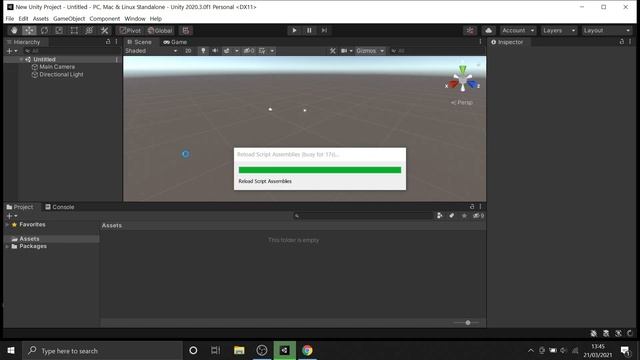This screenshot has height=360, width=640.
Task: Open the Account dropdown
Action: (518, 31)
